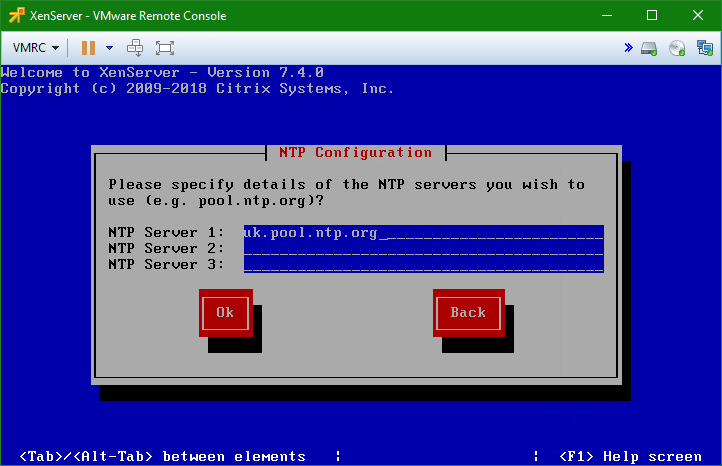
Task: Focus the NTP Server 3 field
Action: [x=424, y=264]
